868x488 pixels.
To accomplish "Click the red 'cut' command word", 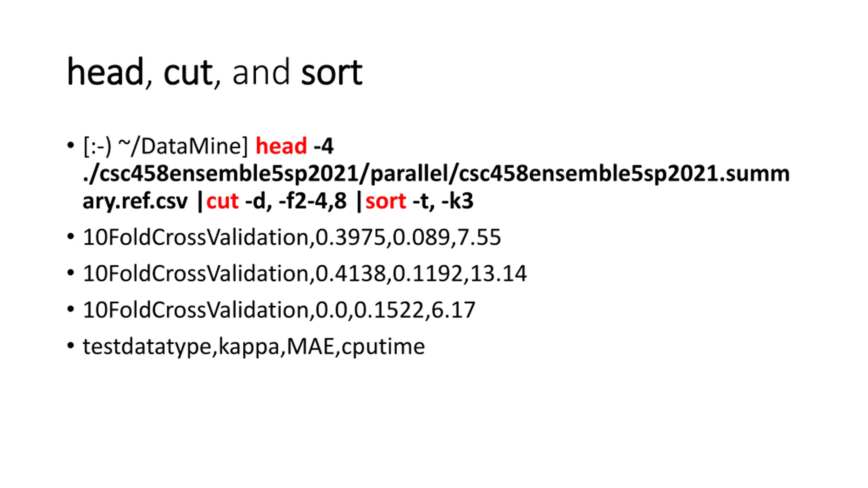I will click(x=222, y=201).
